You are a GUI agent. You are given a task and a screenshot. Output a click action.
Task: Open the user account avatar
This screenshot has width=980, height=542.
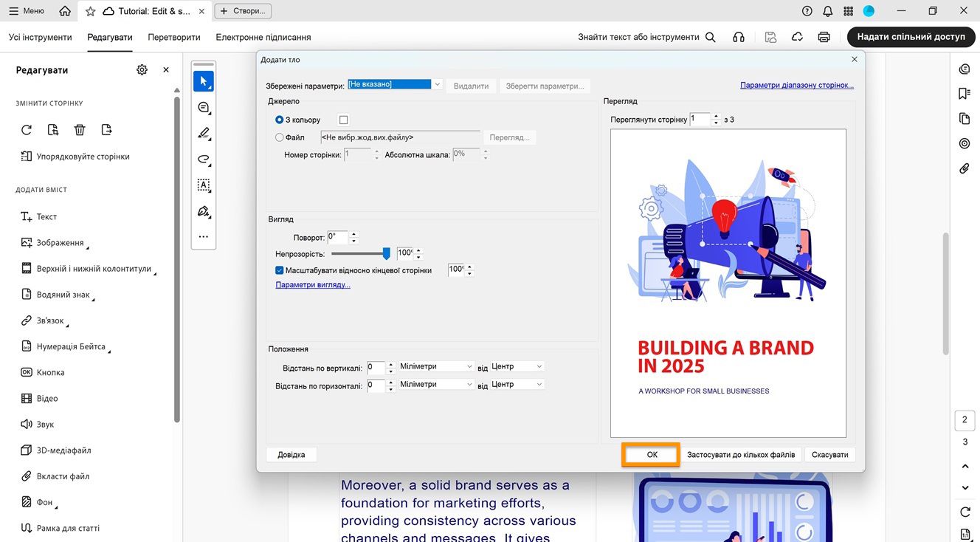[x=869, y=11]
